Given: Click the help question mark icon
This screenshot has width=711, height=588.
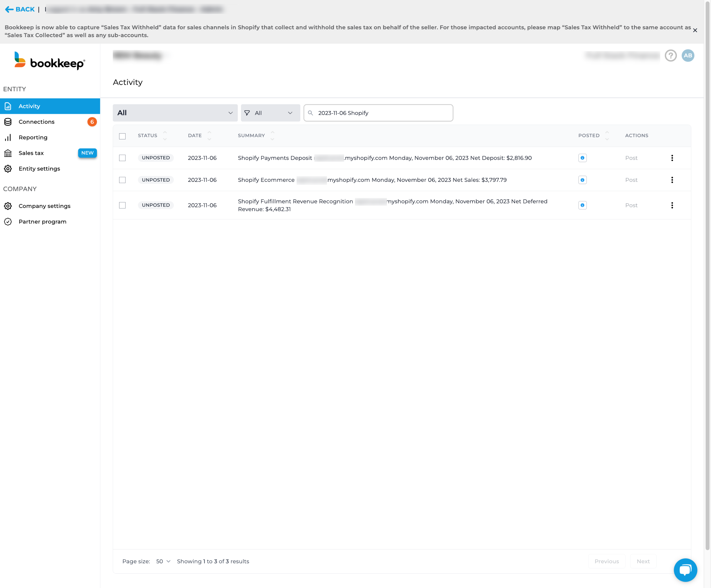Looking at the screenshot, I should pos(670,56).
